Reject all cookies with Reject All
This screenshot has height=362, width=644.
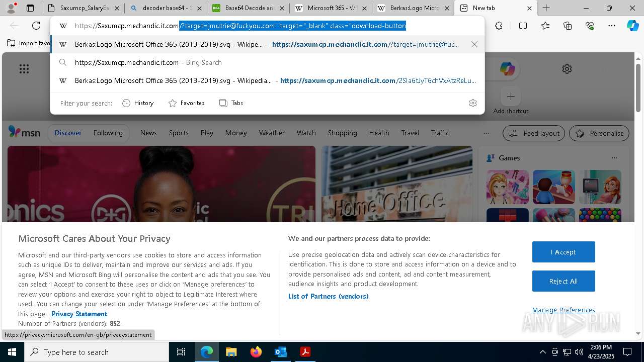[563, 281]
